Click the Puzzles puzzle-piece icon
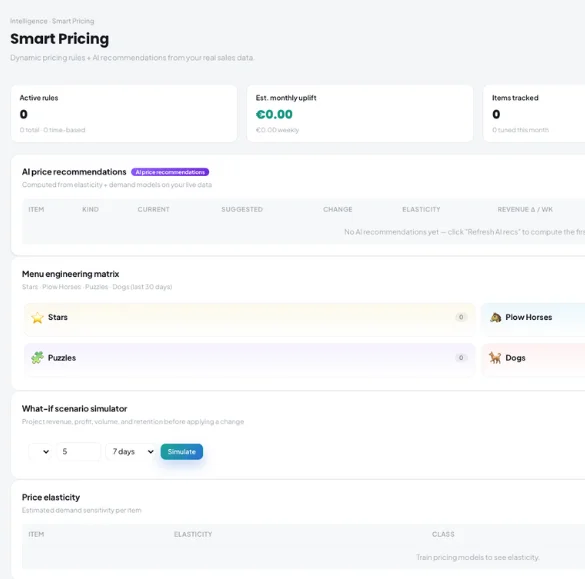Image resolution: width=585 pixels, height=579 pixels. coord(37,358)
